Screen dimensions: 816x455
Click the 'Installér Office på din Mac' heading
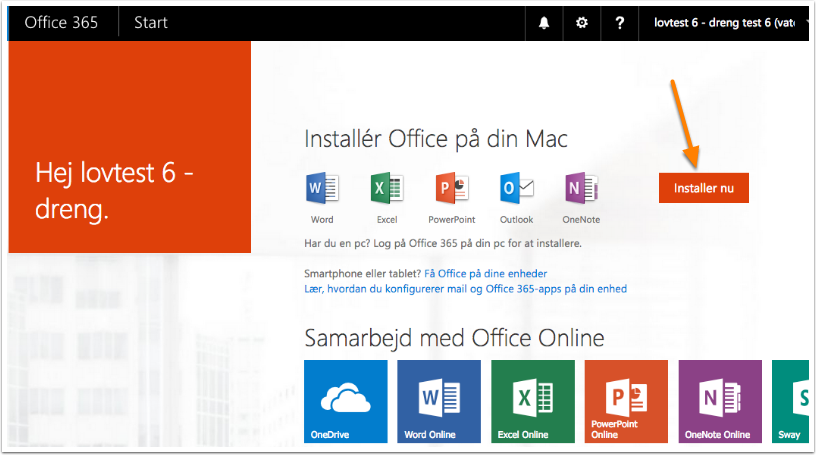(436, 140)
